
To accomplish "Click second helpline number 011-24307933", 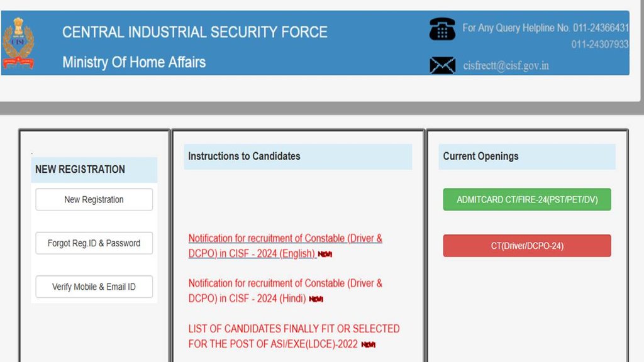I will click(599, 45).
